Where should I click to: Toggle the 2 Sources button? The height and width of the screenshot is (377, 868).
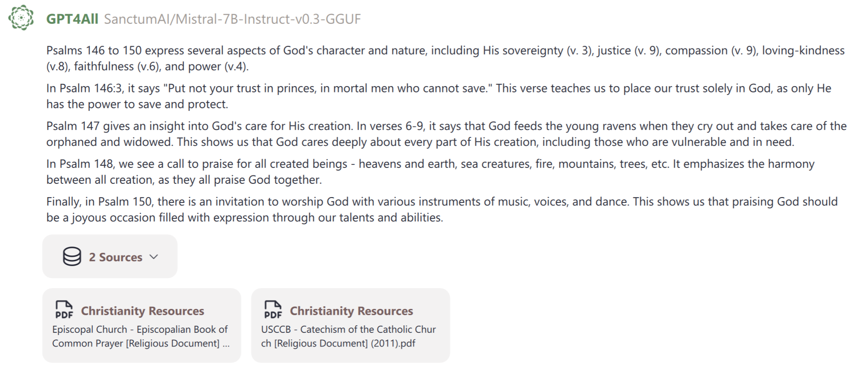coord(110,256)
